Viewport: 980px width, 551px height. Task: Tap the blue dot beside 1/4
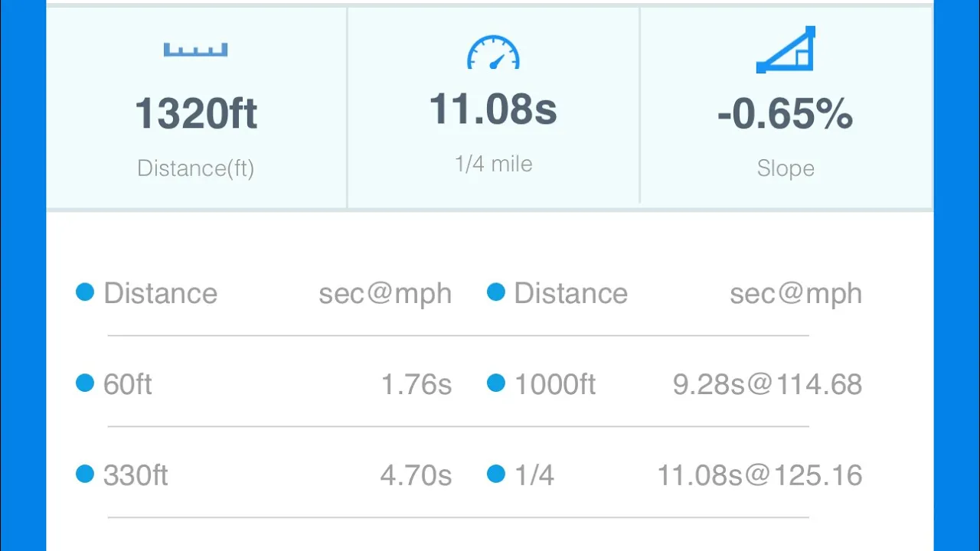[496, 474]
